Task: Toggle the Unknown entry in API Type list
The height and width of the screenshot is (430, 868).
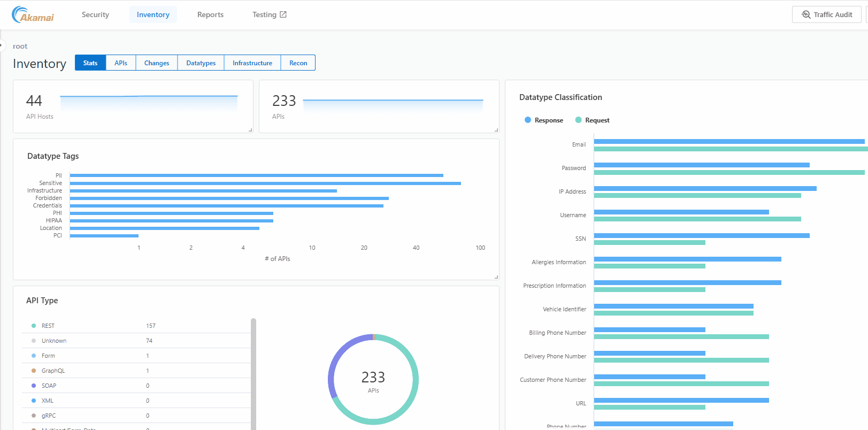Action: click(x=54, y=341)
